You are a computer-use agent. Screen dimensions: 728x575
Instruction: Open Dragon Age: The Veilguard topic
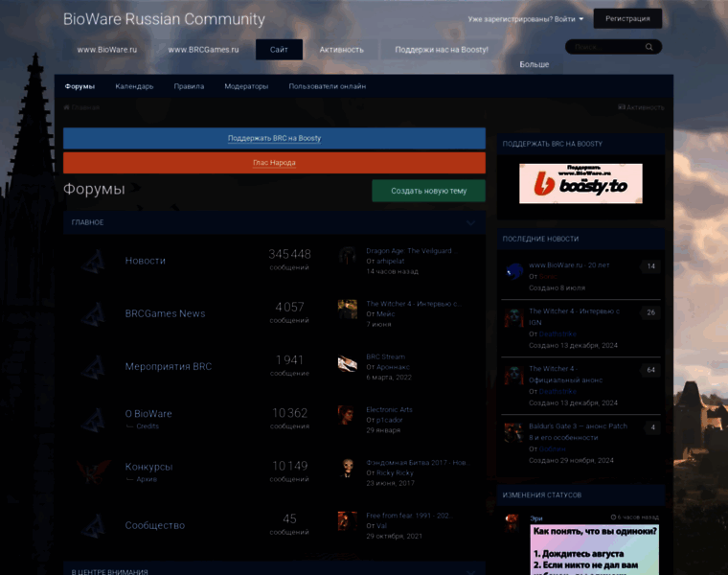pyautogui.click(x=411, y=251)
